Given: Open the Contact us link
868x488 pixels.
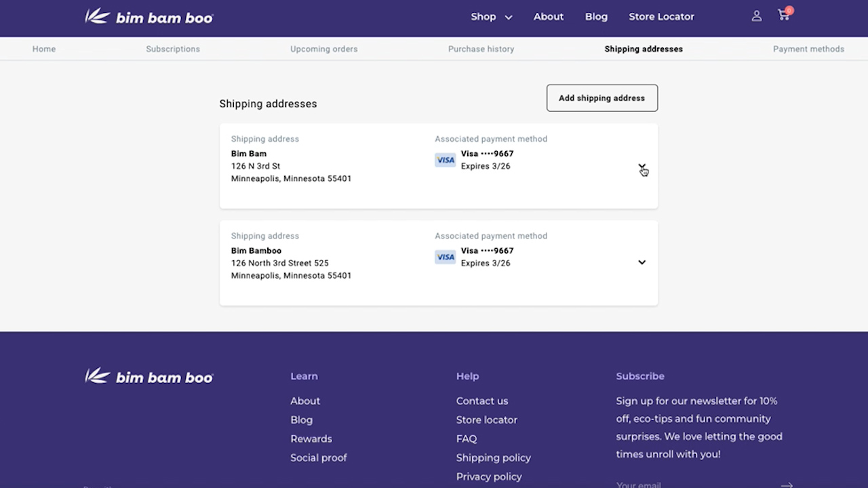Looking at the screenshot, I should (x=482, y=401).
